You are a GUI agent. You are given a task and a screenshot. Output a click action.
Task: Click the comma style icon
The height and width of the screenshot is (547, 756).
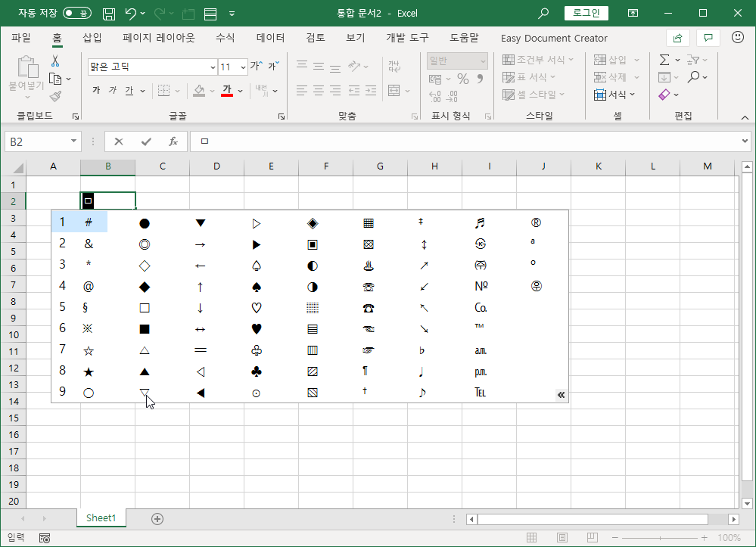click(481, 79)
